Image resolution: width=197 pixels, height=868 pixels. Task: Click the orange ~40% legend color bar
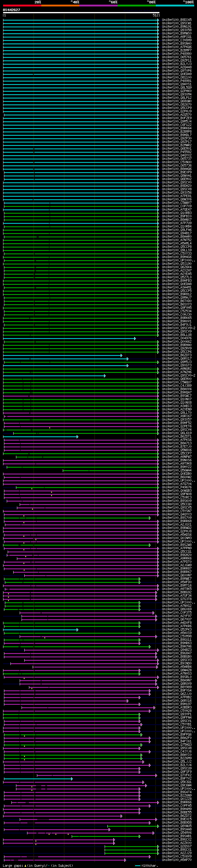[x=60, y=6]
